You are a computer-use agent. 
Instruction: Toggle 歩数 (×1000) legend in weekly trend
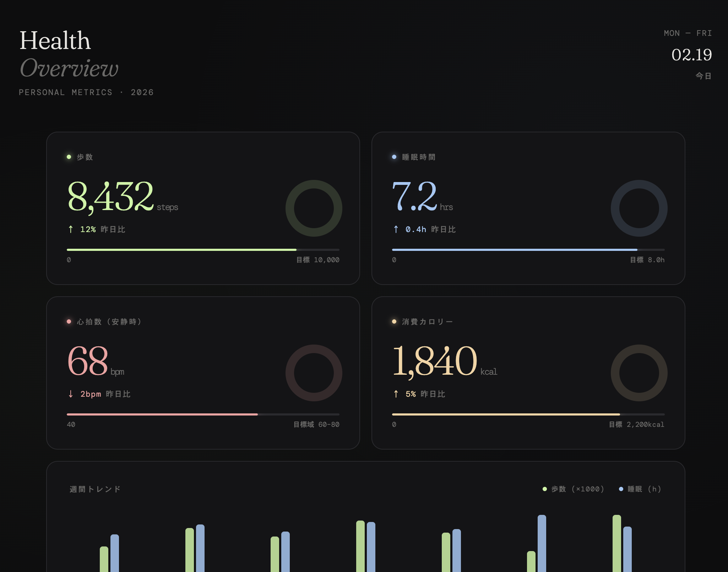coord(574,489)
